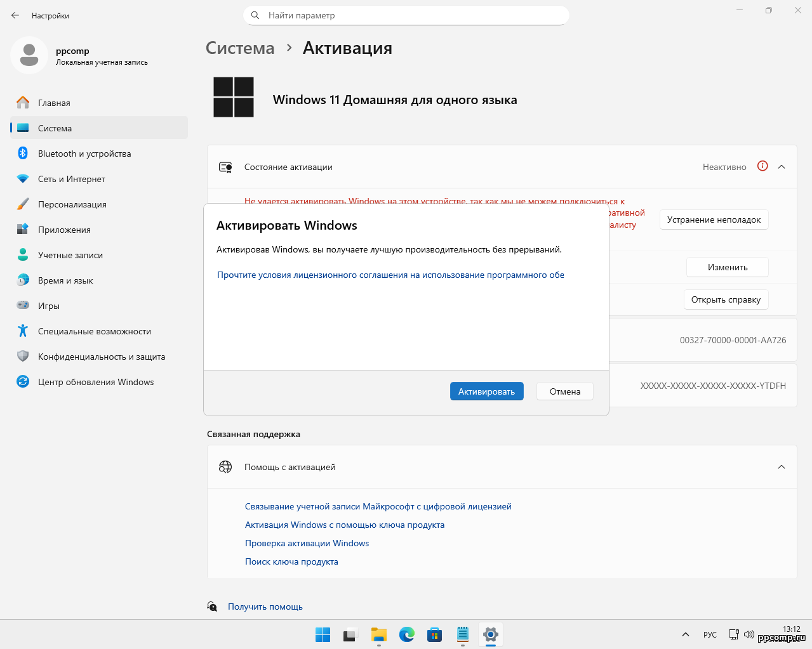The height and width of the screenshot is (649, 812).
Task: Open Task View from the taskbar
Action: 350,634
